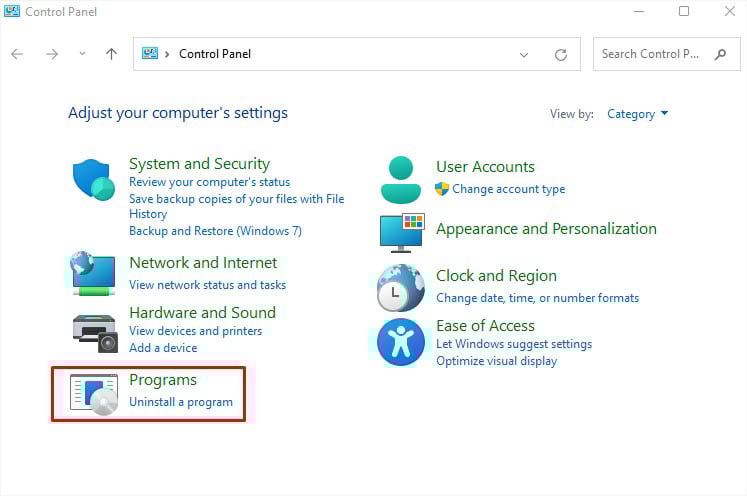Click the User Accounts person icon
This screenshot has height=496, width=747.
(x=401, y=180)
